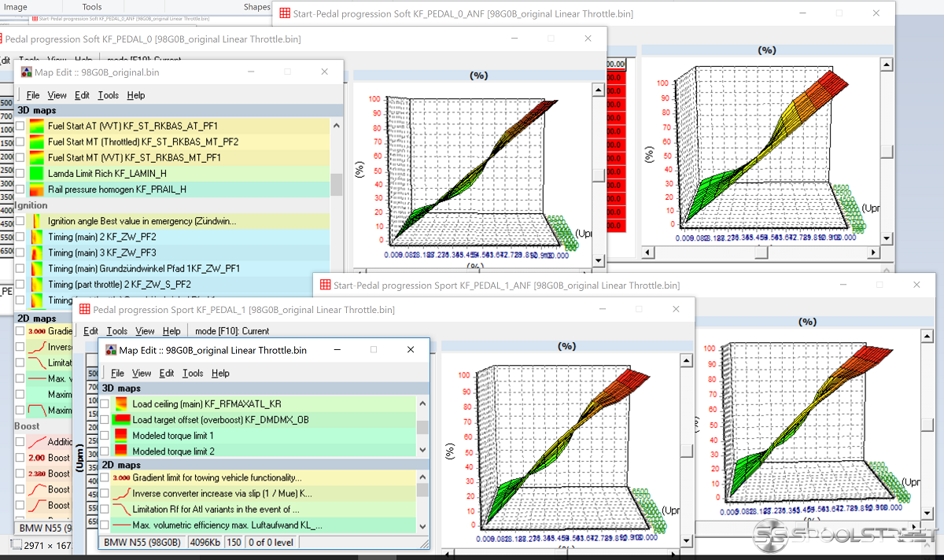Click scroll-up arrow of 98G0B_original.bin map list
Image resolution: width=944 pixels, height=560 pixels.
pos(337,126)
